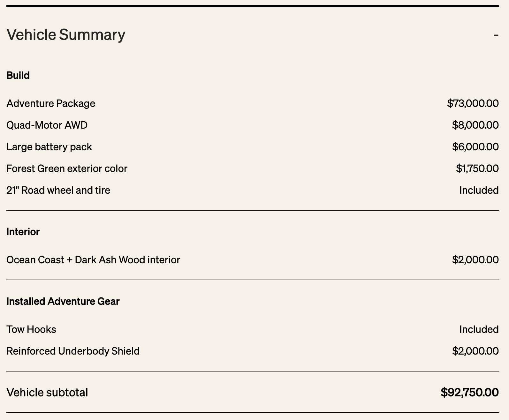This screenshot has height=420, width=509.
Task: Click the $1,750.00 exterior color price
Action: tap(477, 169)
